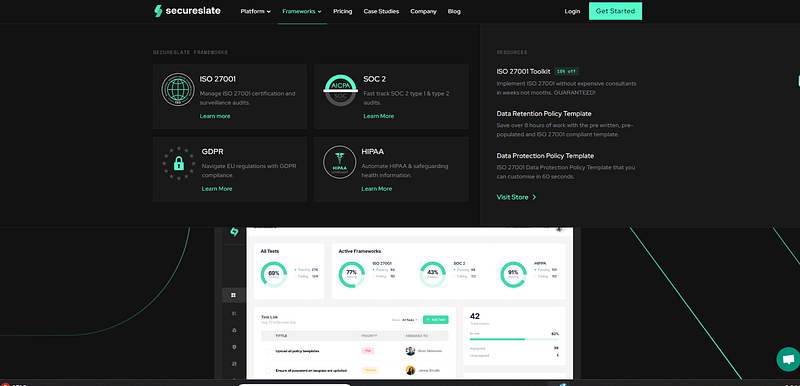Image resolution: width=800 pixels, height=386 pixels.
Task: Select the SOC 2 framework title
Action: pos(374,79)
